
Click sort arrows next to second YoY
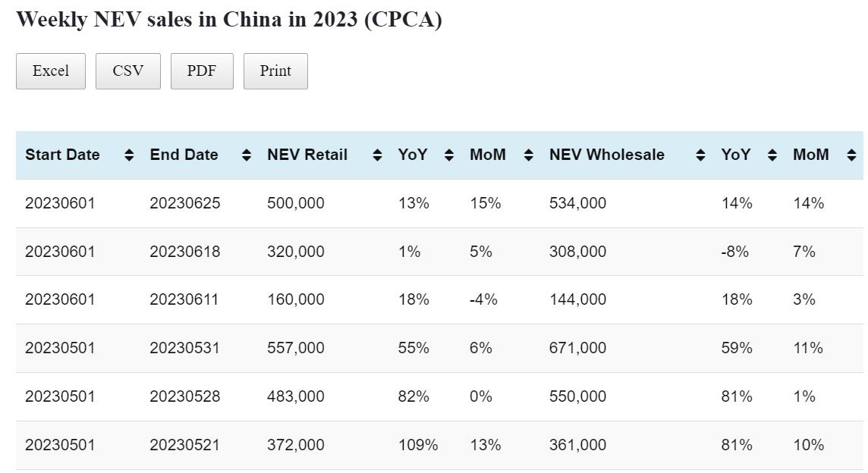click(772, 155)
